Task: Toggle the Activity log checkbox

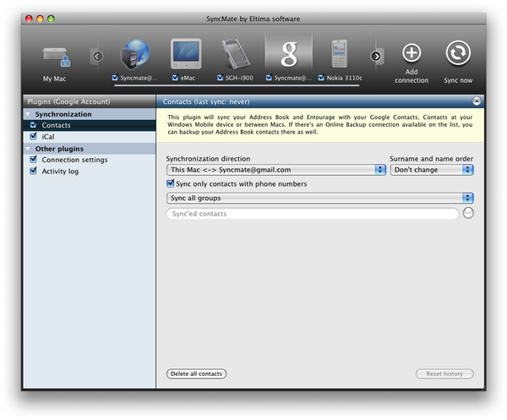Action: point(33,171)
